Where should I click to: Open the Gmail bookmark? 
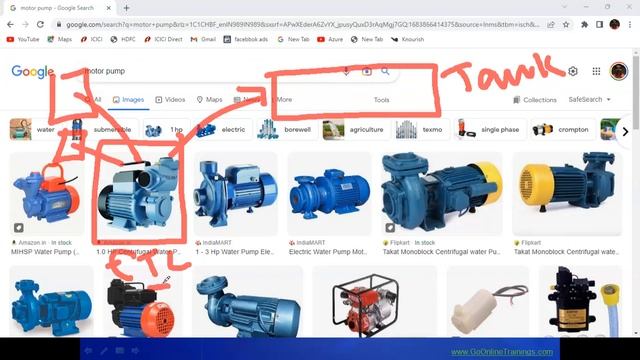(x=203, y=39)
